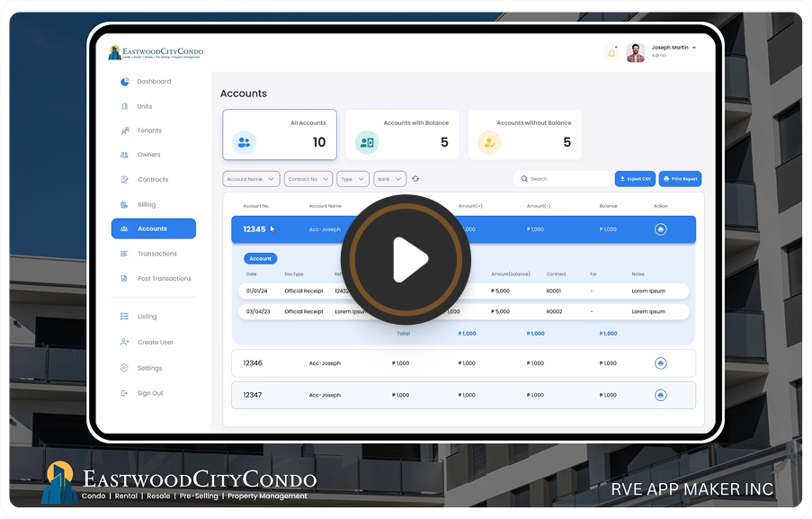Expand account row 12347
This screenshot has height=519, width=812.
(463, 395)
